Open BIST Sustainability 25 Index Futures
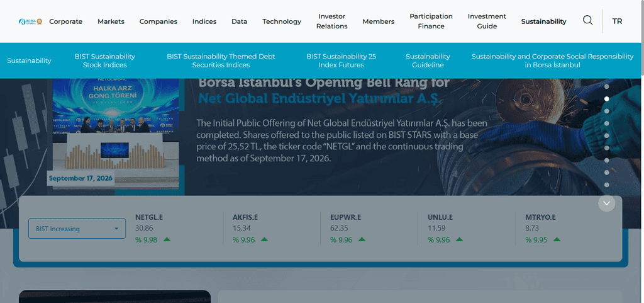644x303 pixels. point(341,60)
